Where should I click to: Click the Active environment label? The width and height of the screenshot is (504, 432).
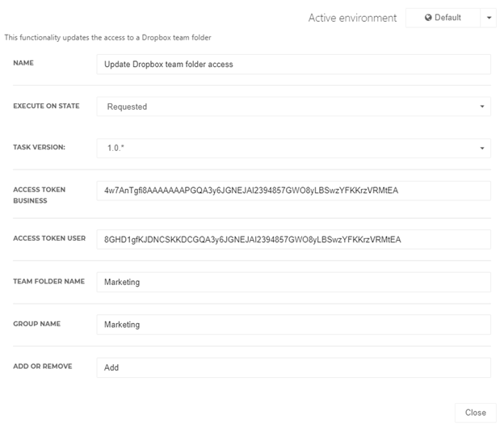[352, 18]
